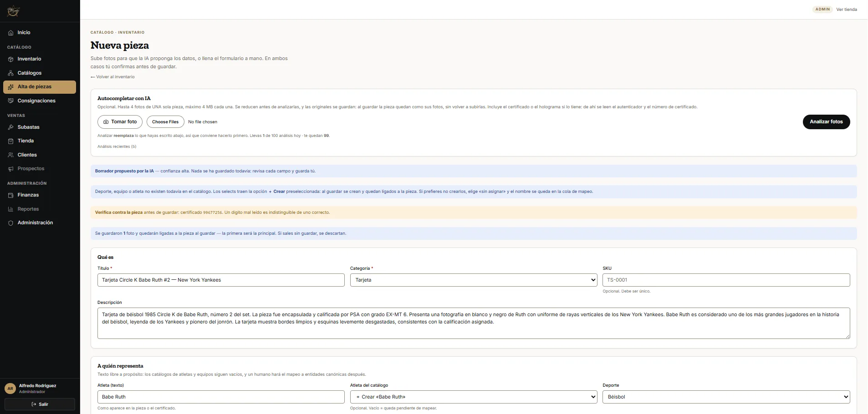Click the Atleta (texto) field with Babe Ruth
Image resolution: width=868 pixels, height=414 pixels.
pyautogui.click(x=221, y=397)
